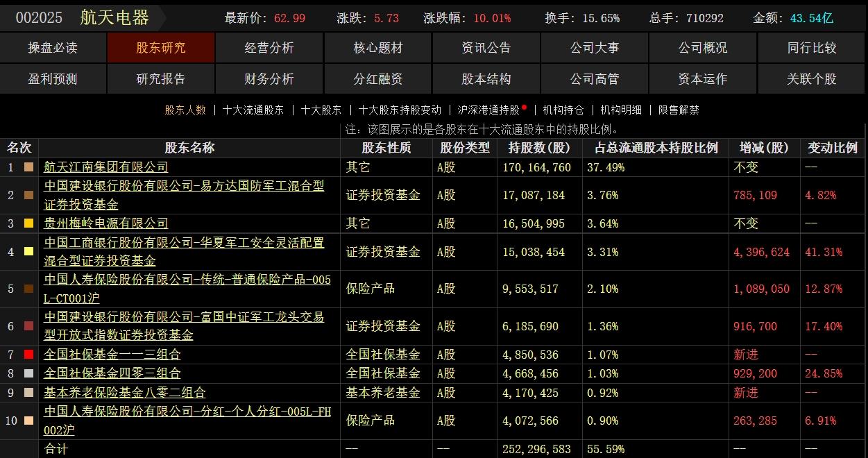Open 中国人寿 分红-个人分红 shareholder link

pos(187,421)
